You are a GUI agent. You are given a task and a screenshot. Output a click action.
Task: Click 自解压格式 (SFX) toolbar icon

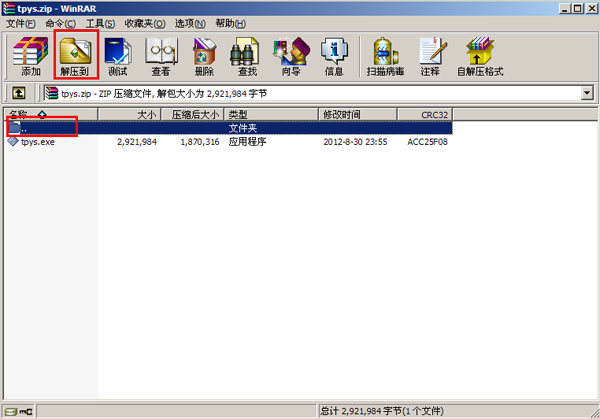(x=479, y=56)
